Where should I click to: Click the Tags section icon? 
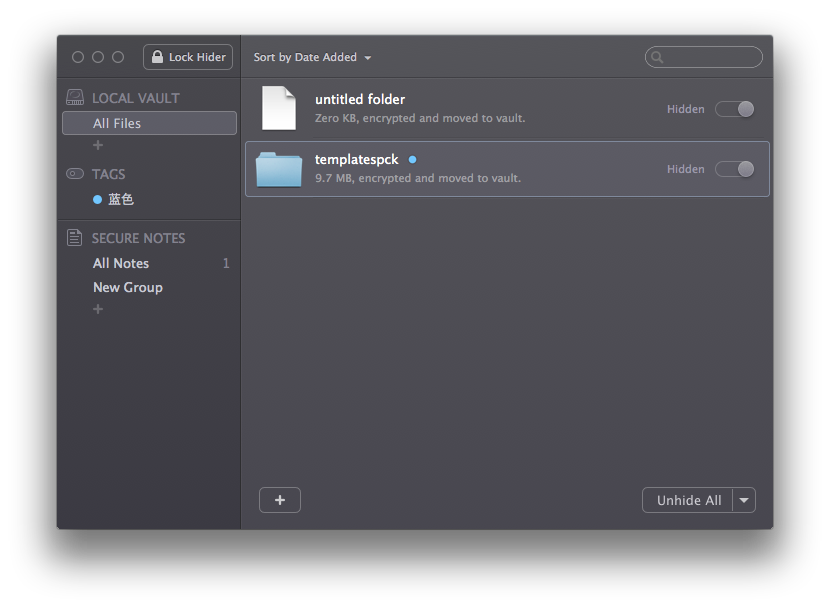pyautogui.click(x=75, y=174)
